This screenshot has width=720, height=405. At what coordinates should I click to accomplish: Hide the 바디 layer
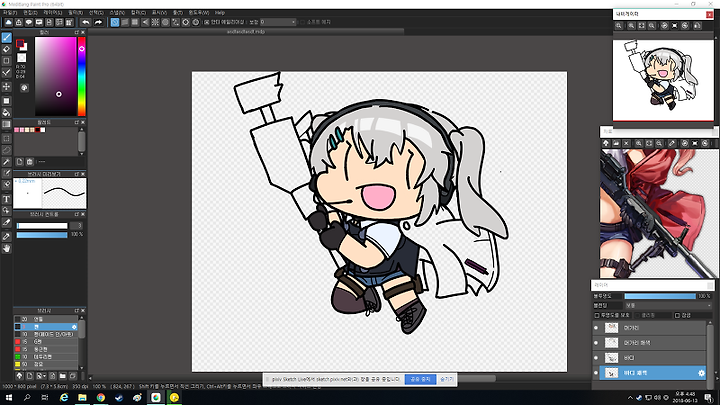click(596, 358)
